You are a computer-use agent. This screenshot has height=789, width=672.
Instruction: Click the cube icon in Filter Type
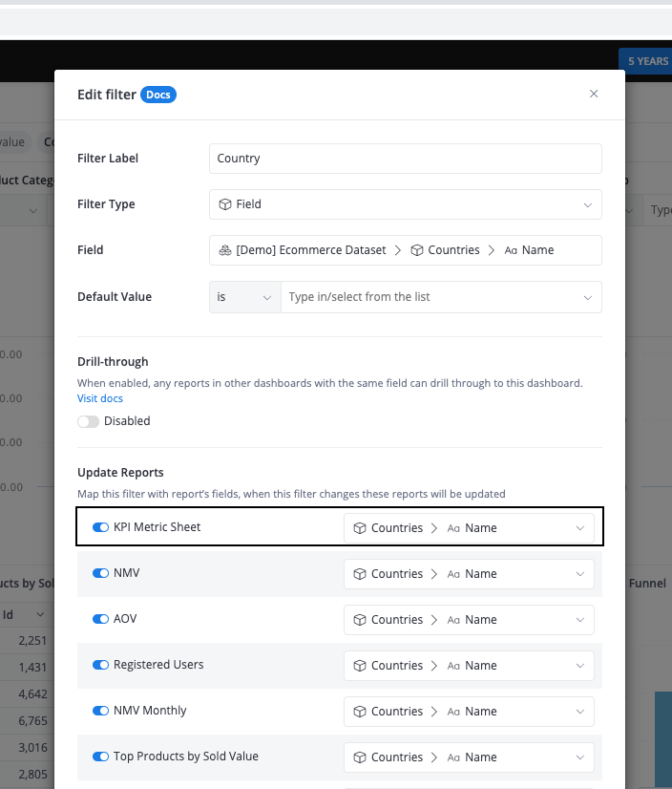(x=225, y=204)
